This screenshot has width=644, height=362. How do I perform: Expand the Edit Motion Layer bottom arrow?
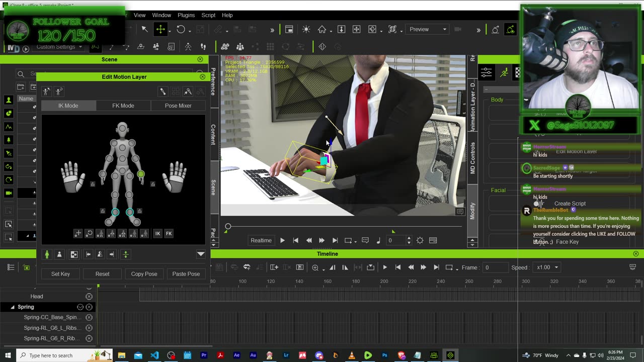pos(201,254)
